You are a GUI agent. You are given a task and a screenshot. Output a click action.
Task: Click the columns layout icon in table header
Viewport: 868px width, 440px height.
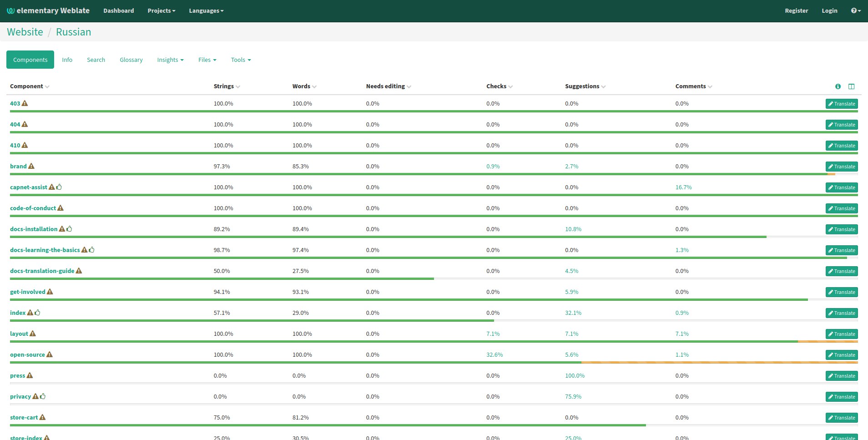click(852, 86)
